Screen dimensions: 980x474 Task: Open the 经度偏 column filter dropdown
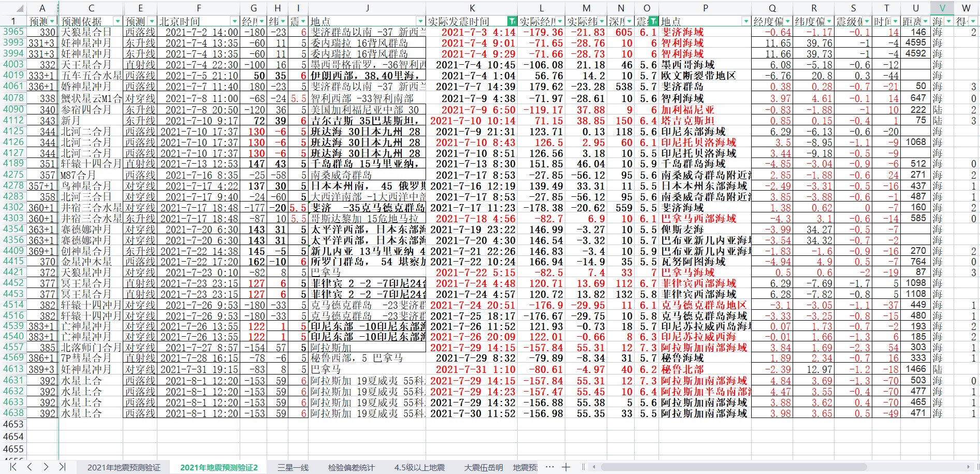tap(788, 21)
